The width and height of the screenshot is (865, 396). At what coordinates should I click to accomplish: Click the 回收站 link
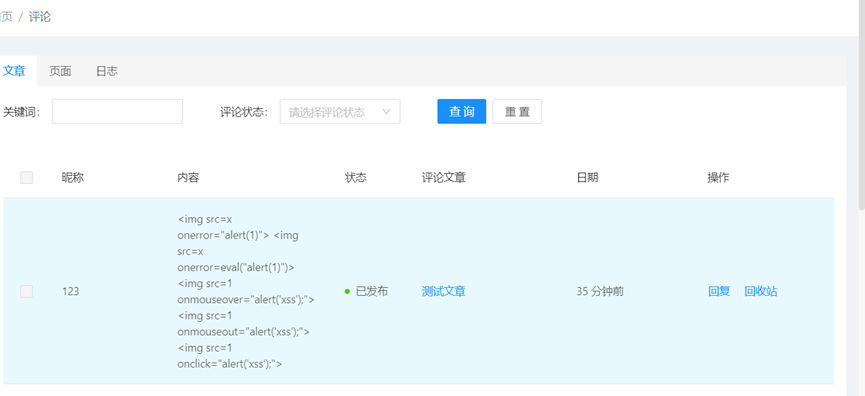click(x=761, y=291)
